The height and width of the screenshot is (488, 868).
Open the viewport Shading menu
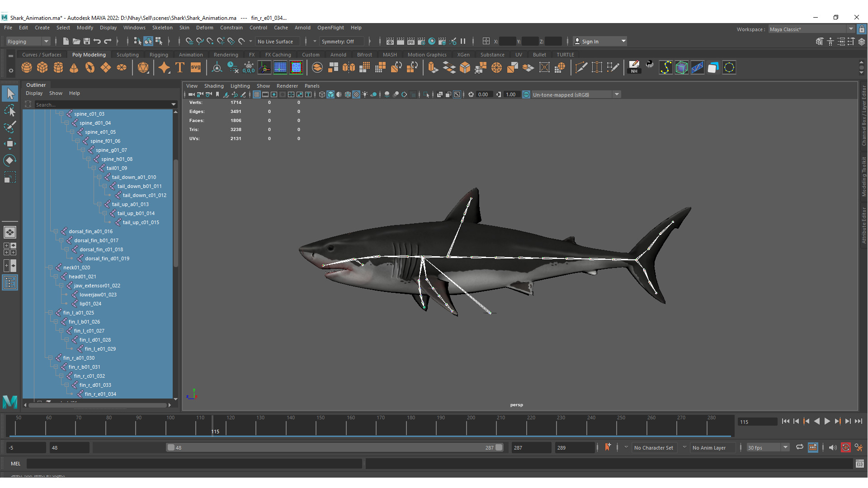tap(214, 86)
